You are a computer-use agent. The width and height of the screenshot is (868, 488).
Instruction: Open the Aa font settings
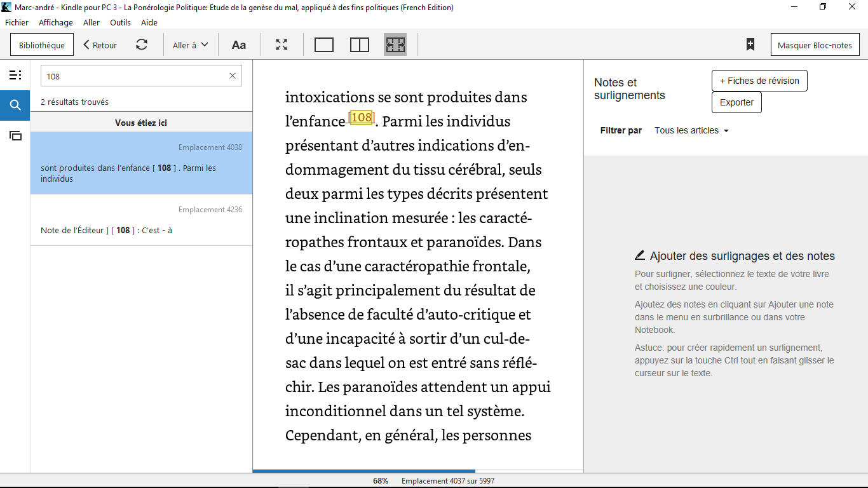(239, 45)
